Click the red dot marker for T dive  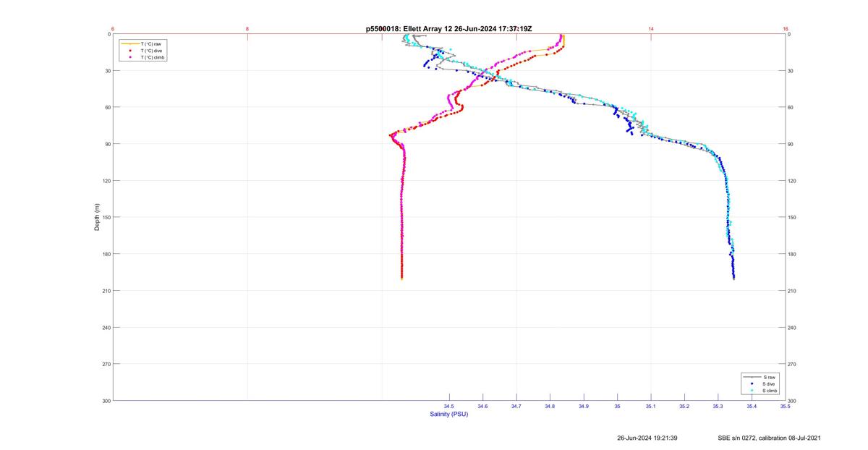point(130,51)
